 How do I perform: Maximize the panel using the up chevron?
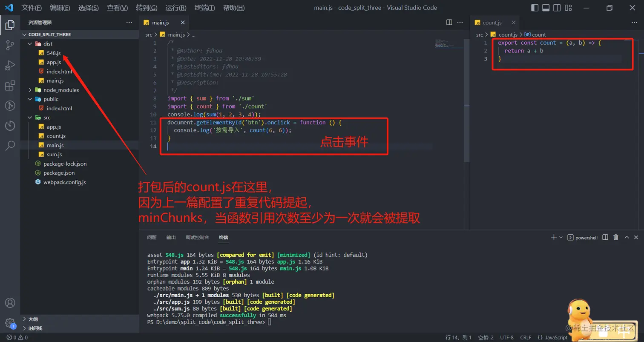click(x=626, y=237)
